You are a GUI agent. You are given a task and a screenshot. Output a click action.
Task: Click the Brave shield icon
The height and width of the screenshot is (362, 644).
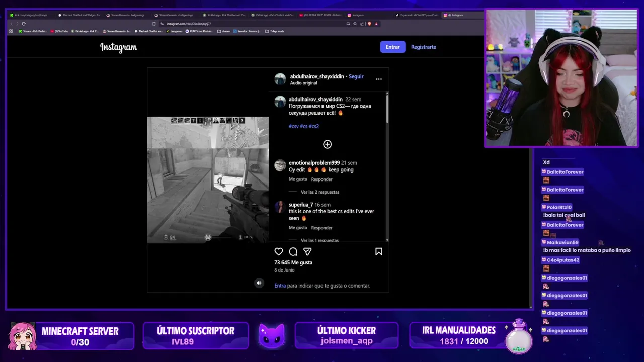[369, 24]
